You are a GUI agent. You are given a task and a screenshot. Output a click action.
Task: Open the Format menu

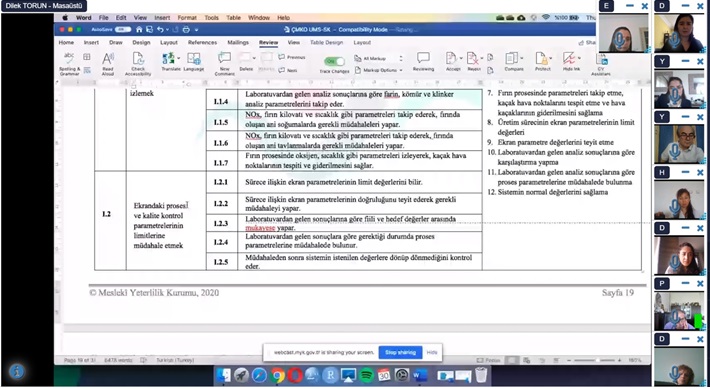[187, 18]
